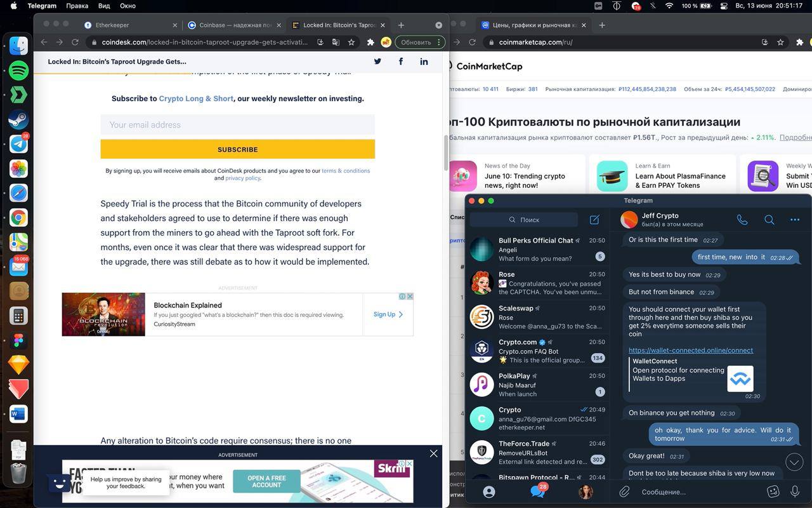This screenshot has width=812, height=508.
Task: Open the privacy policy link
Action: point(242,178)
